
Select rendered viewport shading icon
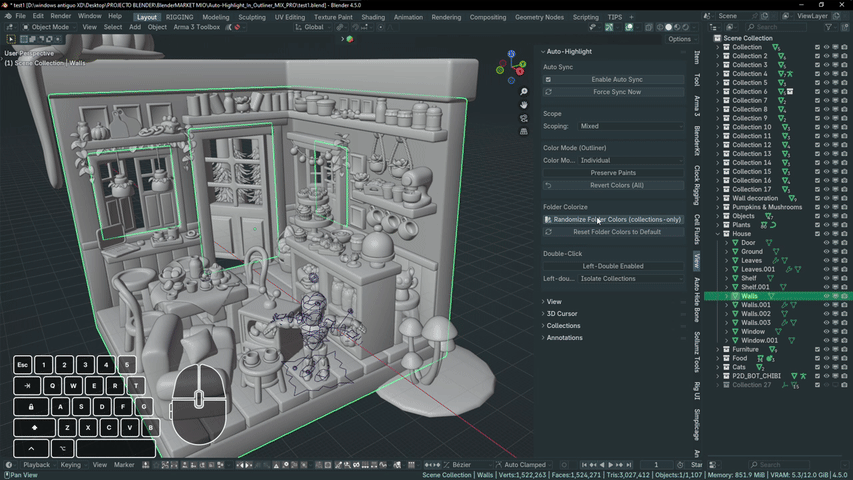point(686,27)
